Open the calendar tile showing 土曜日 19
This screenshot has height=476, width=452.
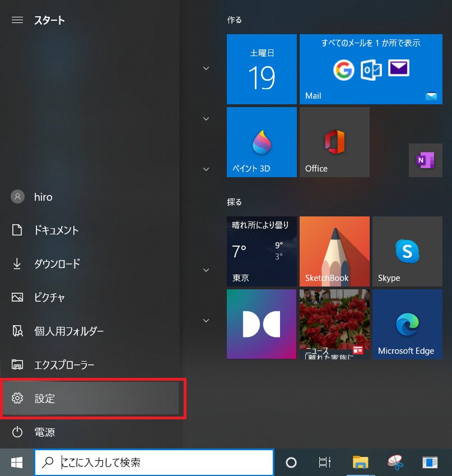[x=262, y=69]
